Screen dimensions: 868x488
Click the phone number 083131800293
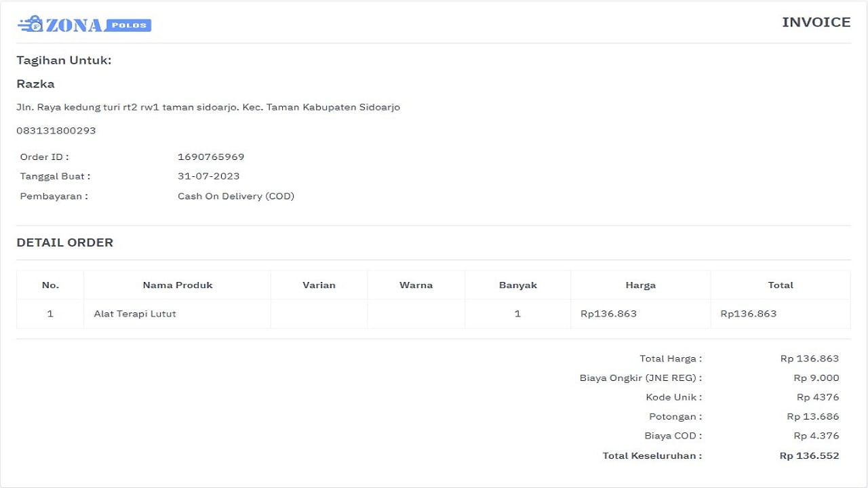point(56,131)
